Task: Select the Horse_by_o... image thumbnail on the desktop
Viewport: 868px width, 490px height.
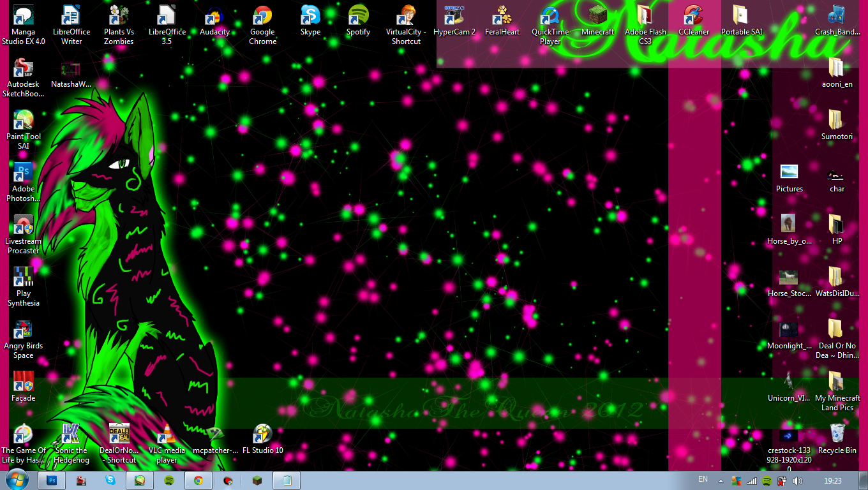Action: [x=789, y=224]
